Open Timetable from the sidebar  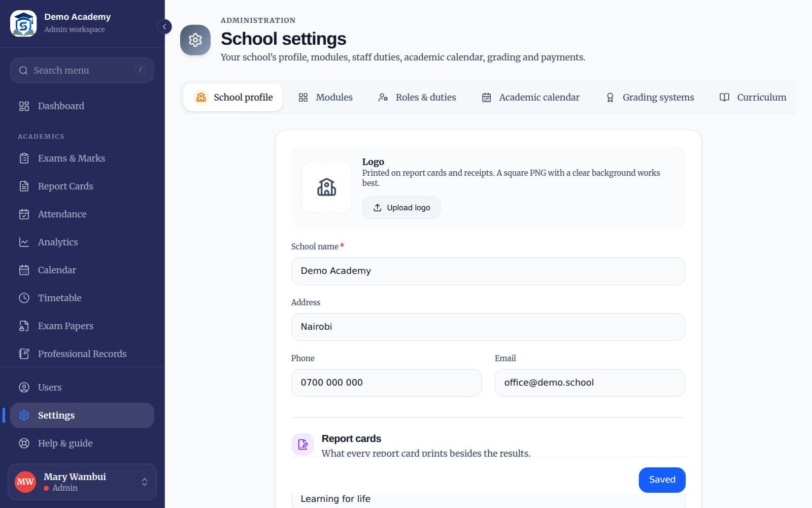82,298
